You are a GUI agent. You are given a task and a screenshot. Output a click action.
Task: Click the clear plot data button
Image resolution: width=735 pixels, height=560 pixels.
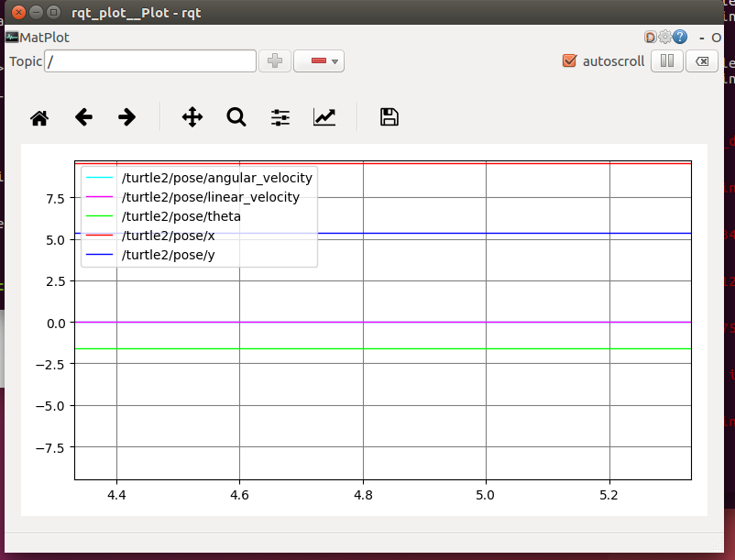click(701, 60)
